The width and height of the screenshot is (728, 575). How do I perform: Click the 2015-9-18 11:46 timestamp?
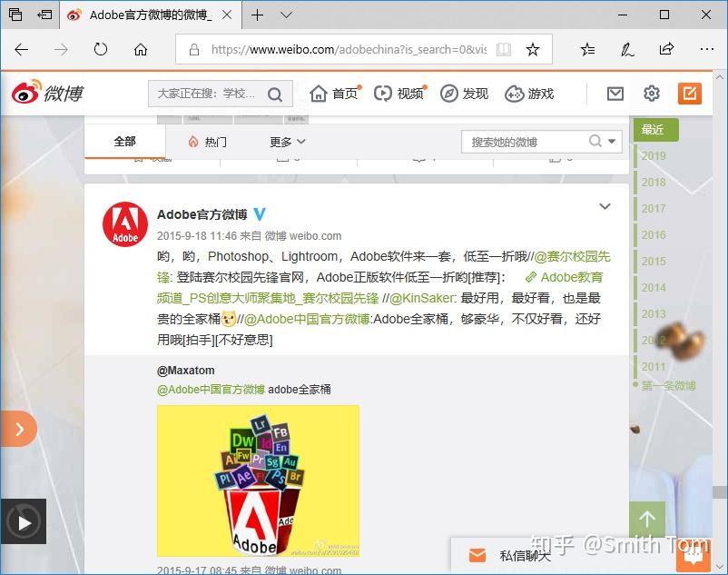coord(197,236)
